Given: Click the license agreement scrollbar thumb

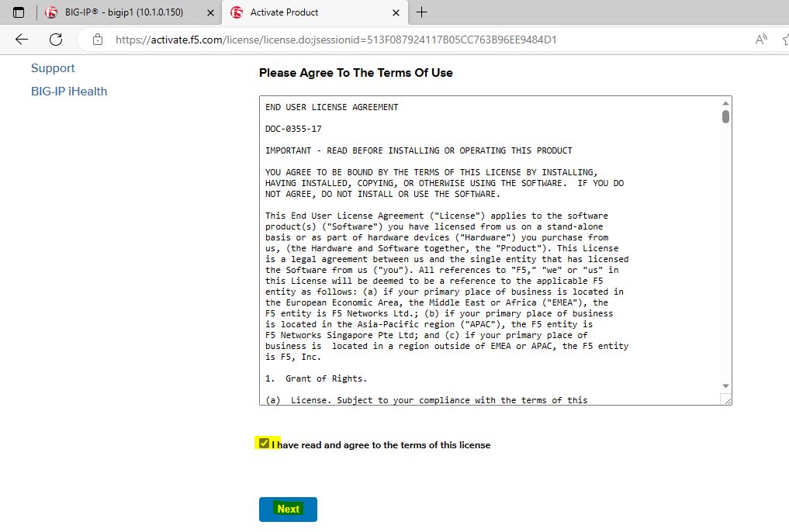Looking at the screenshot, I should [725, 116].
